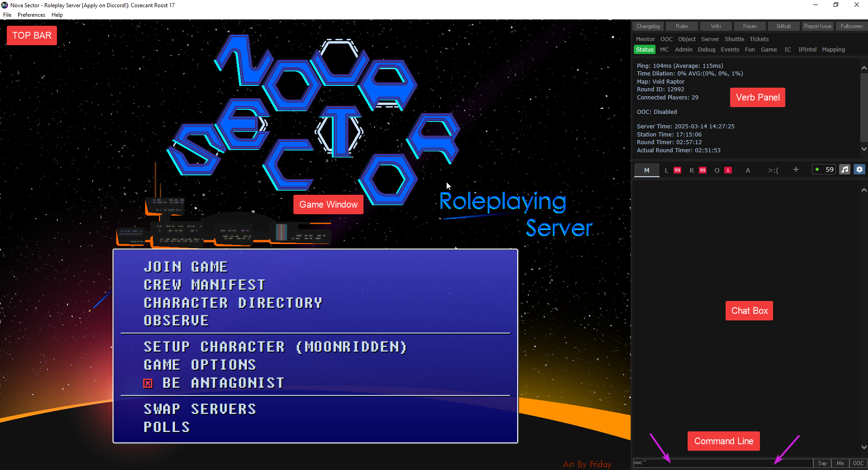
Task: Toggle the Be Antagonist checkbox
Action: click(x=148, y=383)
